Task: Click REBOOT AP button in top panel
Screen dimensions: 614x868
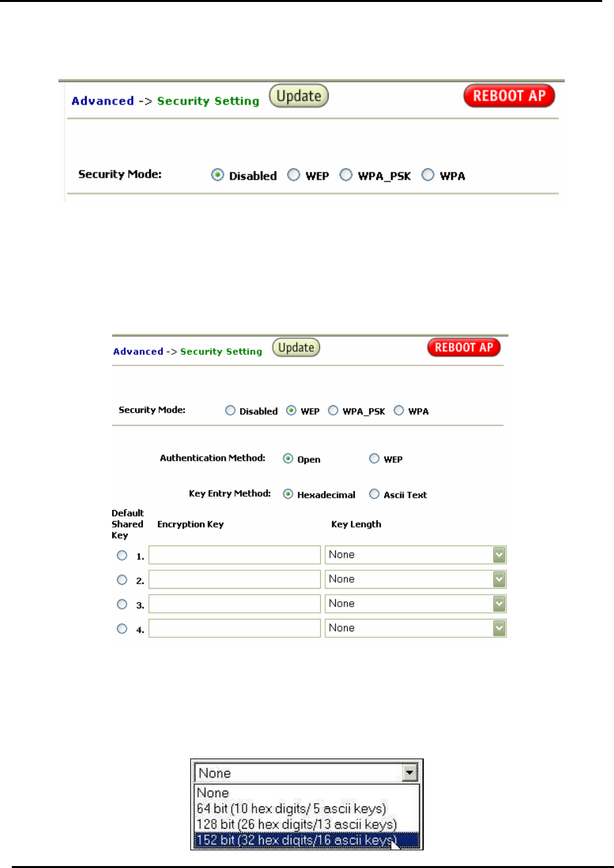Action: pyautogui.click(x=509, y=96)
